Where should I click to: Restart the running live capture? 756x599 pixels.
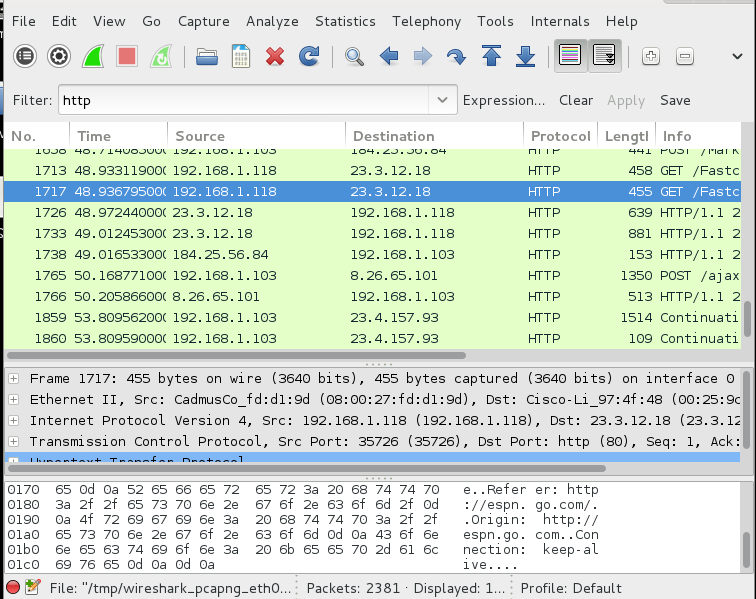161,56
